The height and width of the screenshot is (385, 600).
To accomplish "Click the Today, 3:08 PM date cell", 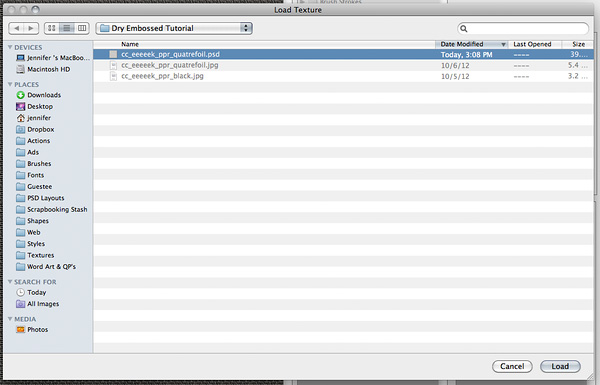I will 466,55.
